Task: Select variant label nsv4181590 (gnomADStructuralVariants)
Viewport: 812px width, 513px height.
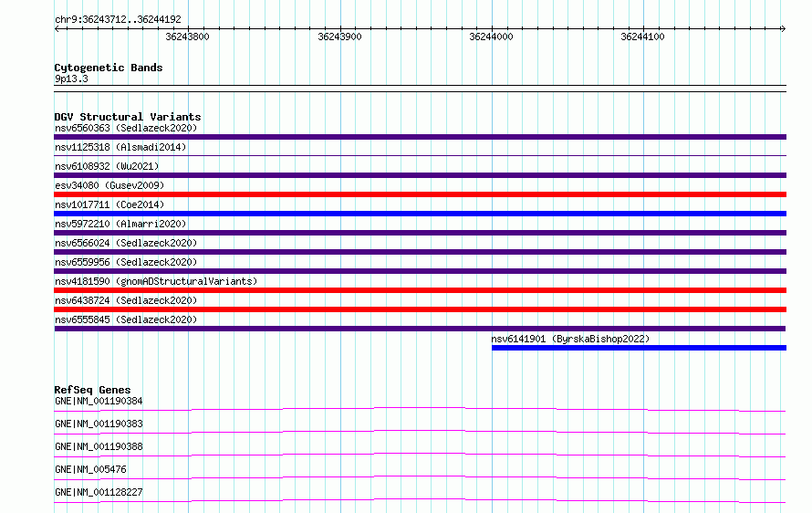Action: pos(156,281)
